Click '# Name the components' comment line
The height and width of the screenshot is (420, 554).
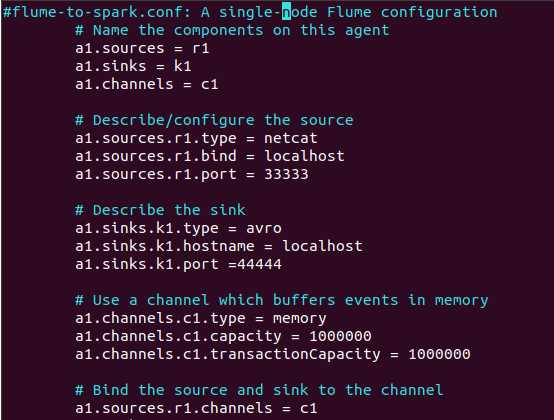232,30
